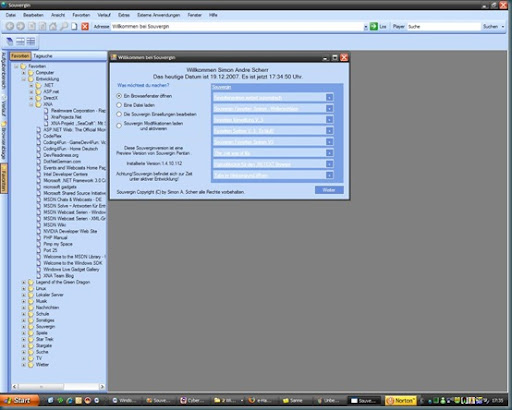512x410 pixels.
Task: Click arrow button of first Souvergin list entry
Action: point(329,97)
